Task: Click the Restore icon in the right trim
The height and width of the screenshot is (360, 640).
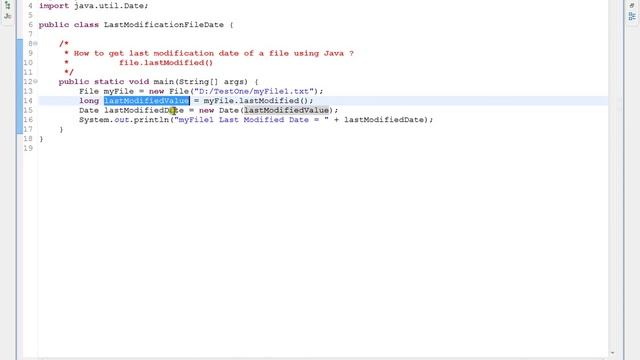Action: pyautogui.click(x=632, y=5)
